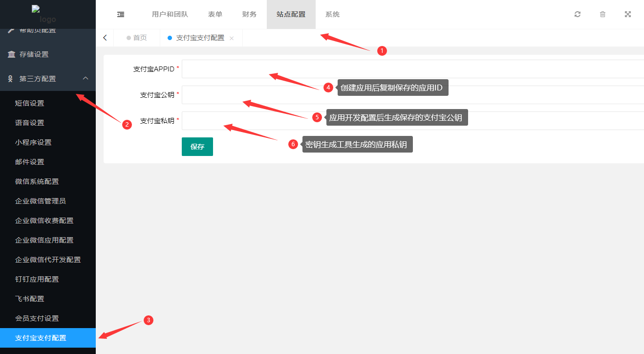The image size is (644, 354).
Task: Click the trash icon to clear cache
Action: click(602, 15)
